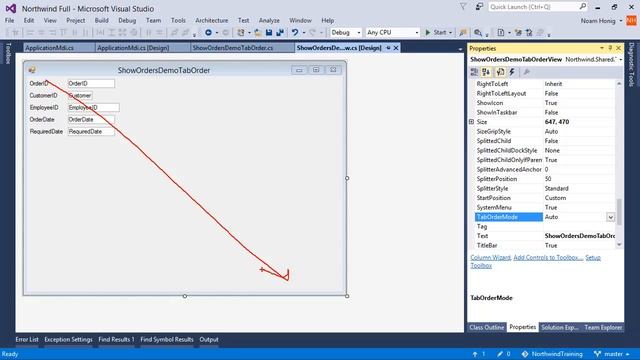The width and height of the screenshot is (640, 360).
Task: Click the Open File toolbar icon
Action: (258, 32)
